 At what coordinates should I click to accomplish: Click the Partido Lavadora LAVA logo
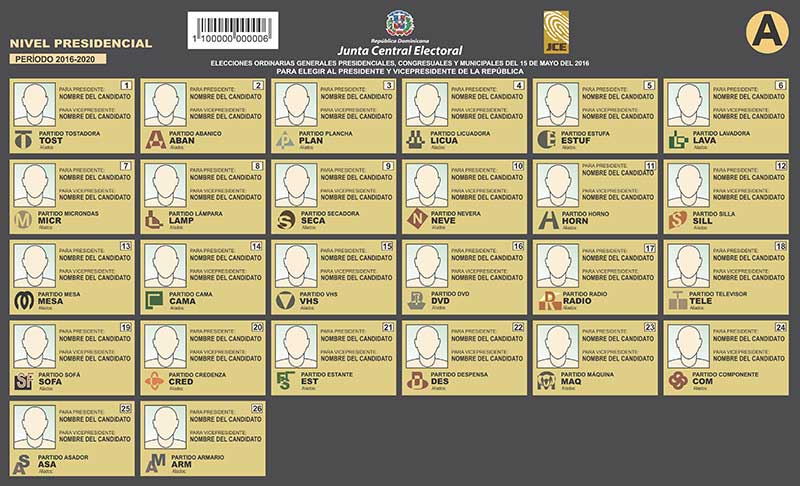pyautogui.click(x=678, y=140)
